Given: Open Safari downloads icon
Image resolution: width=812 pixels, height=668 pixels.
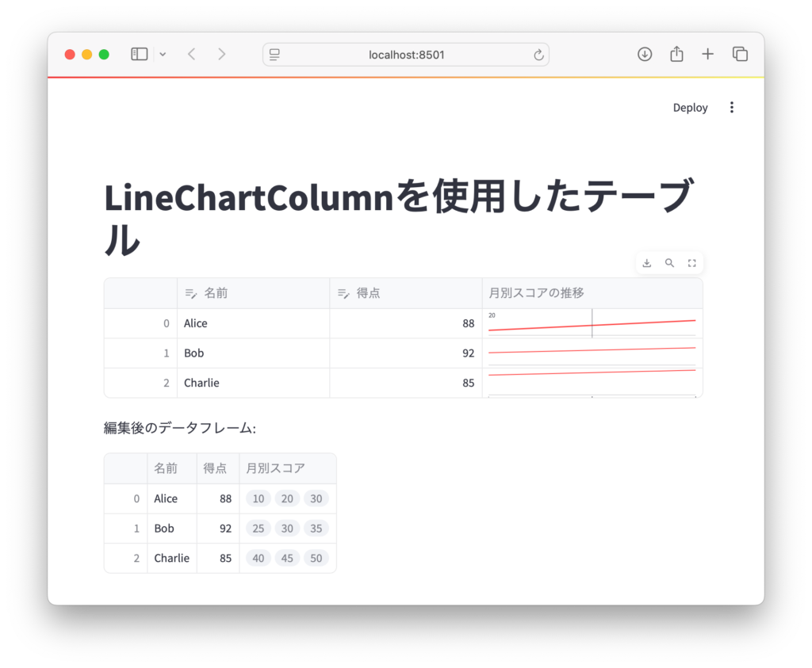Looking at the screenshot, I should point(645,54).
